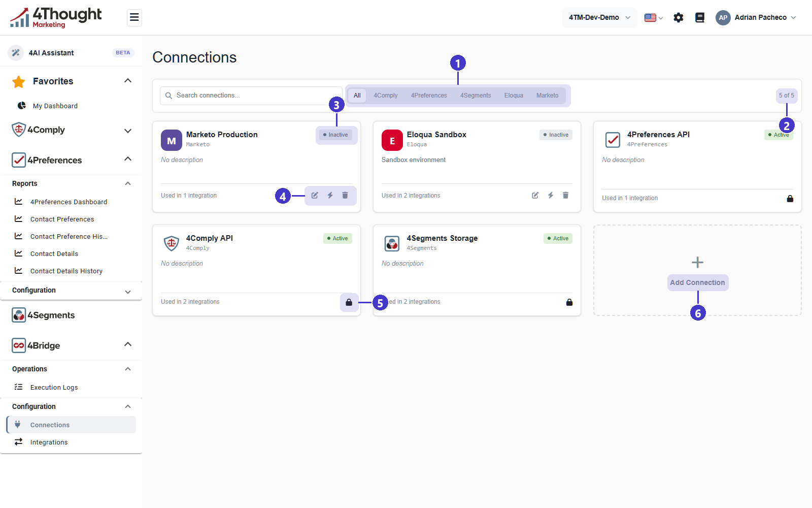Collapse the Favorites section

coord(128,81)
